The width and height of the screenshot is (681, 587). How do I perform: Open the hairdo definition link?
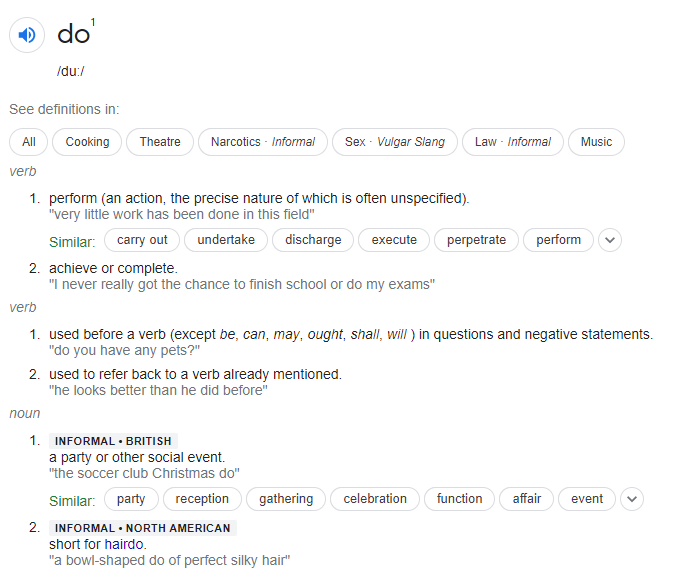[x=124, y=544]
